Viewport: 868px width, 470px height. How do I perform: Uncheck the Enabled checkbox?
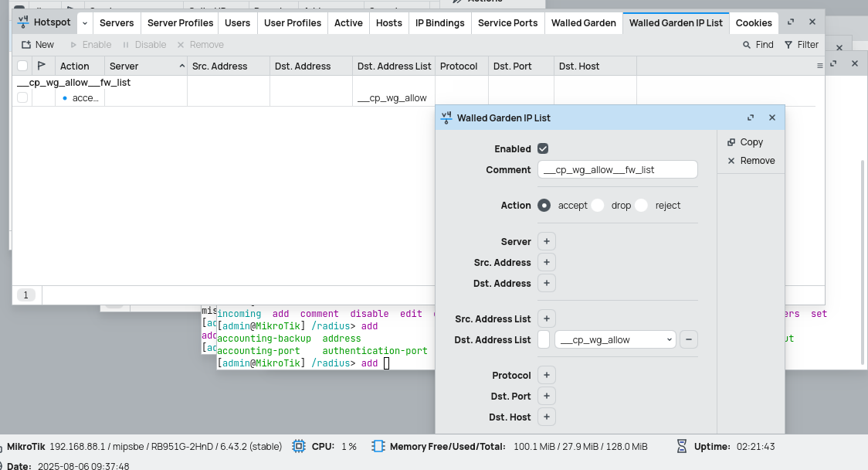pos(543,148)
